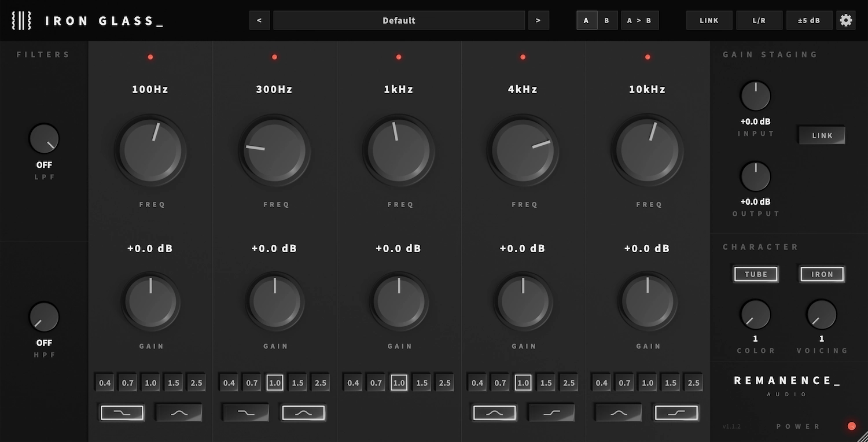This screenshot has width=868, height=442.
Task: Click the OUTPUT gain knob
Action: click(756, 176)
